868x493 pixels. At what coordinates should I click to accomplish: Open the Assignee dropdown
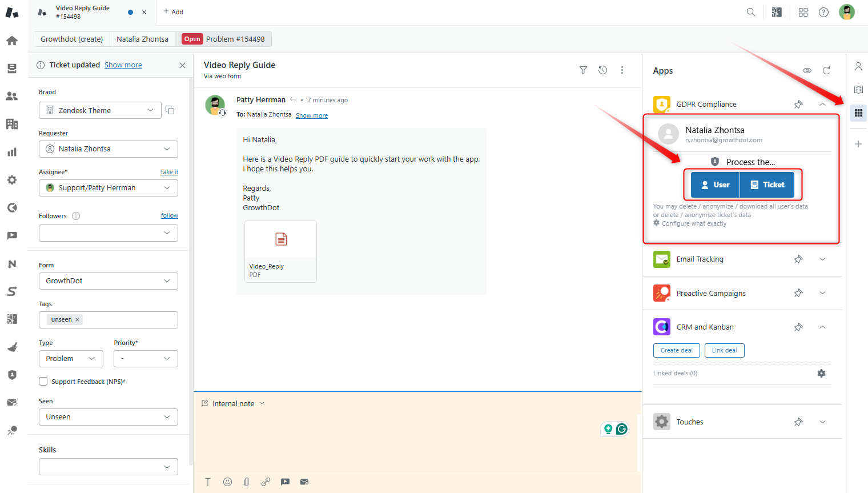coord(108,188)
